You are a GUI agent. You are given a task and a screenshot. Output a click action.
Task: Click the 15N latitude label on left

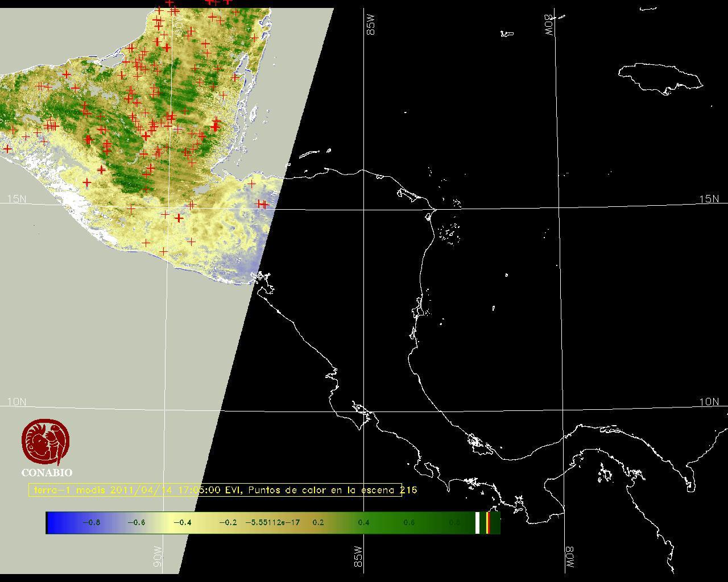pos(16,199)
